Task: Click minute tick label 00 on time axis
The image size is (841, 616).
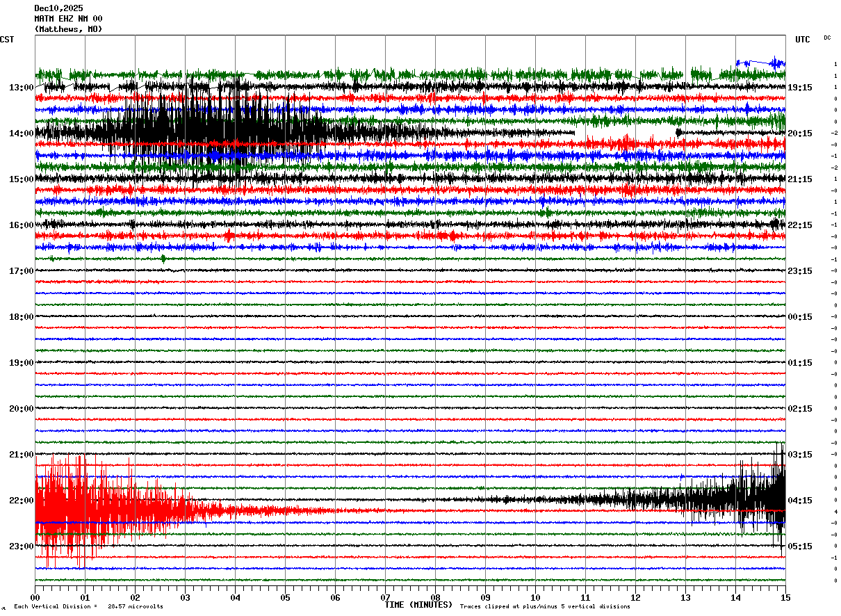Action: coord(35,597)
